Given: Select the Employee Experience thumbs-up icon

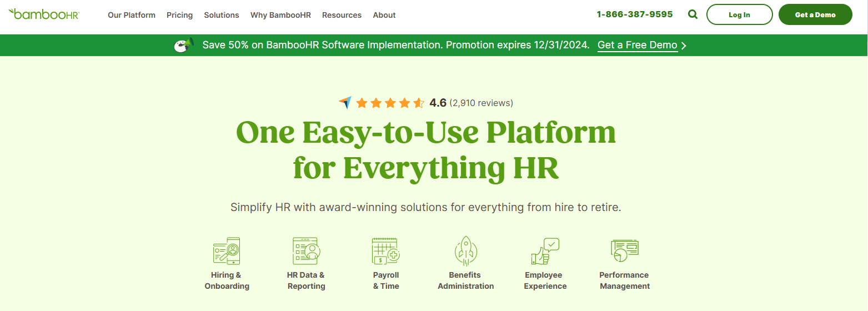Looking at the screenshot, I should coord(545,251).
